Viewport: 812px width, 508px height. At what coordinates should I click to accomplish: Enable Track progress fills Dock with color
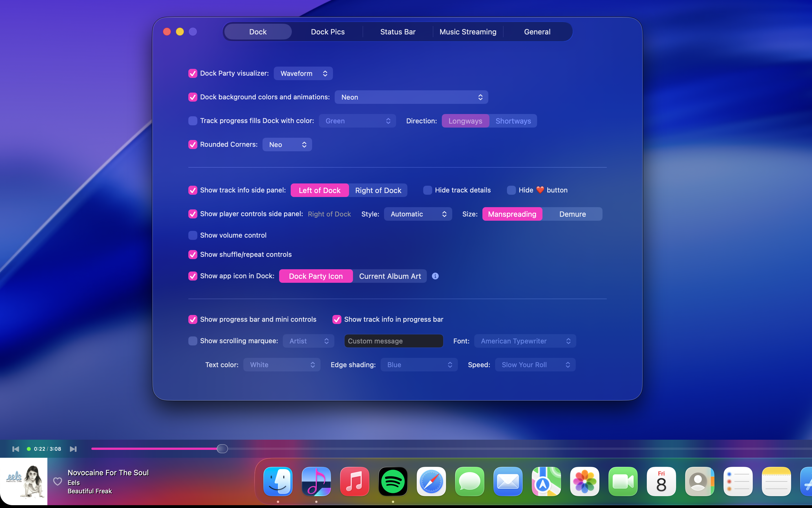pos(193,121)
